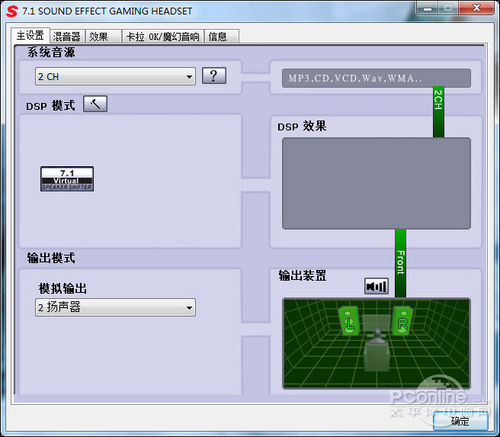Minimize the headset settings window
Image resolution: width=500 pixels, height=437 pixels.
[x=427, y=8]
